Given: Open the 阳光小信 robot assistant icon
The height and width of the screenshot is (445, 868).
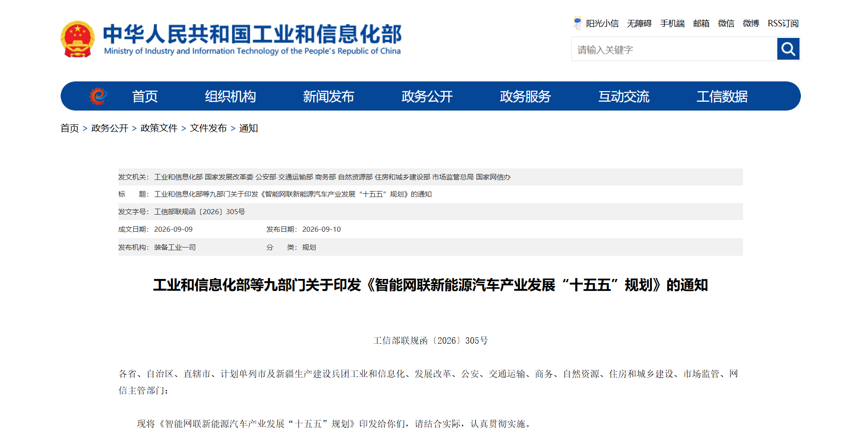Looking at the screenshot, I should click(x=577, y=23).
